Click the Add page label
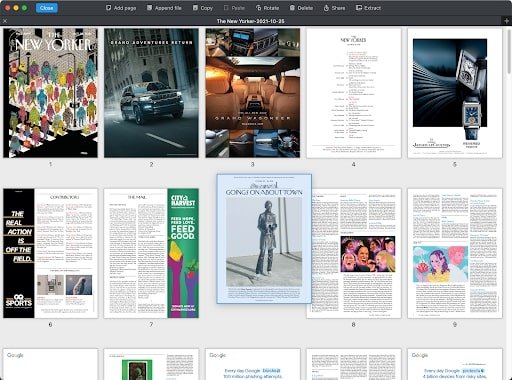 pyautogui.click(x=125, y=8)
